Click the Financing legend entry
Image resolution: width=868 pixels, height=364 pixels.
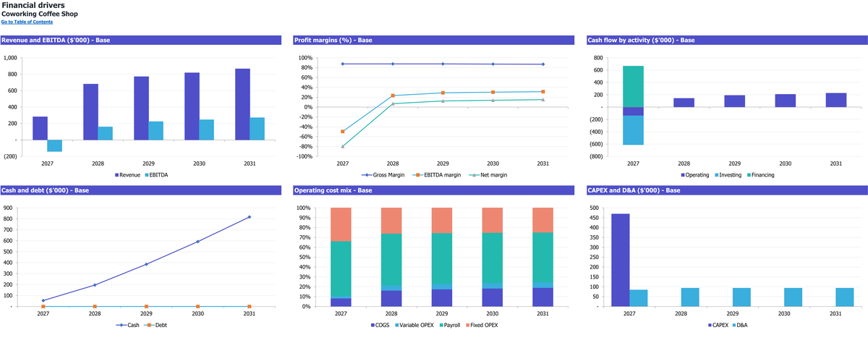point(760,174)
